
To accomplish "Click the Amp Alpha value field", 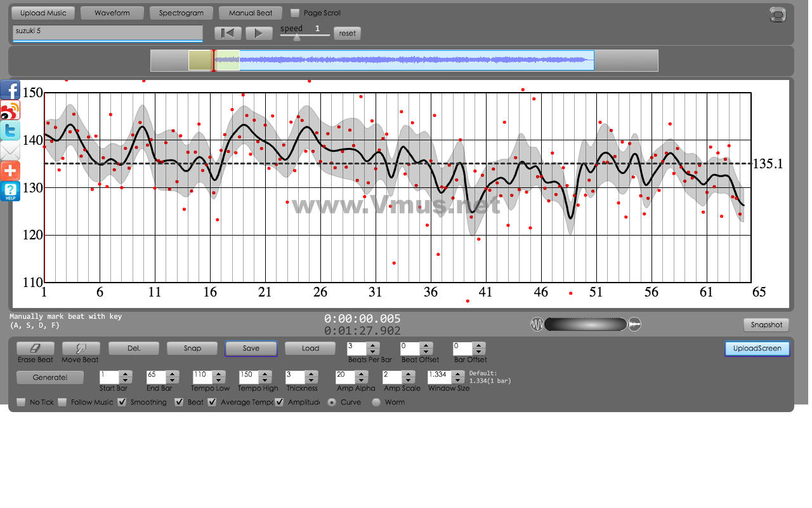I will (346, 377).
